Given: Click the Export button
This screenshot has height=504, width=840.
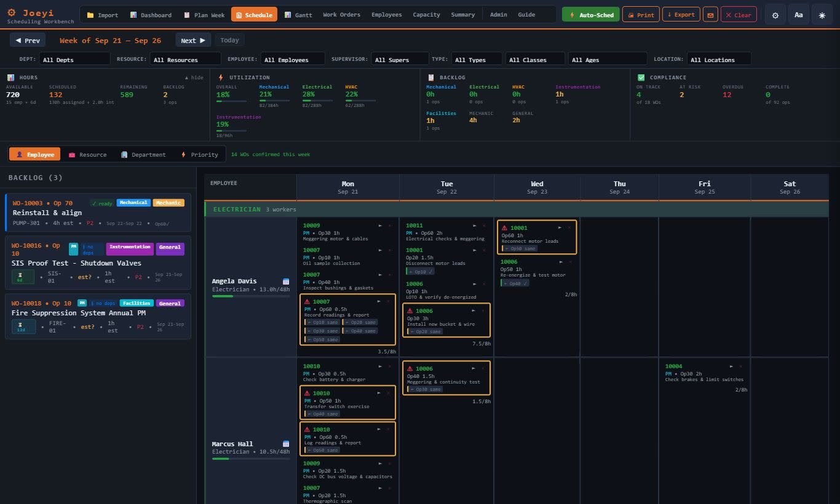Looking at the screenshot, I should [681, 15].
